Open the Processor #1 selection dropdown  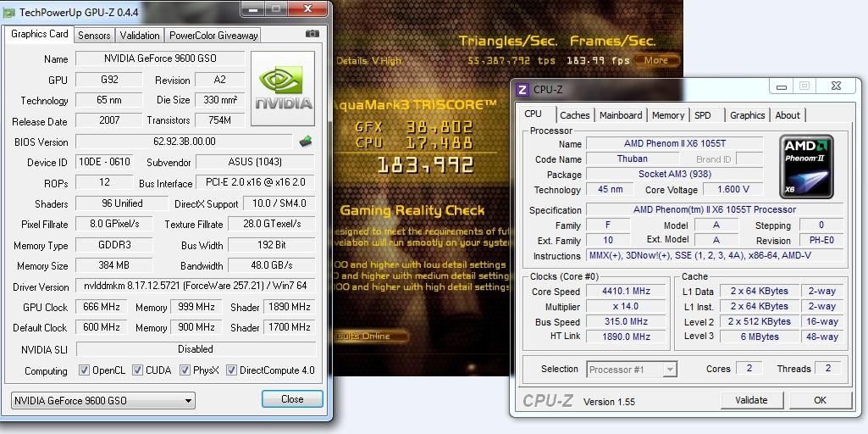click(632, 369)
